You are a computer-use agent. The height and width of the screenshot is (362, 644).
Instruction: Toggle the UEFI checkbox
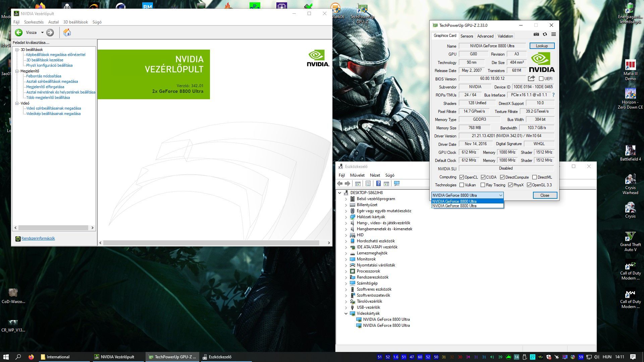click(x=541, y=78)
